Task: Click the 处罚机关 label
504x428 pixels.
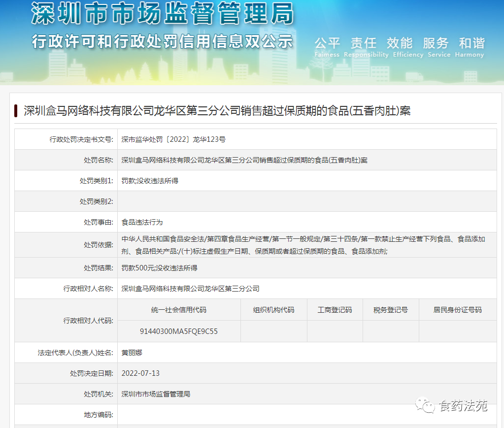Action: point(99,394)
